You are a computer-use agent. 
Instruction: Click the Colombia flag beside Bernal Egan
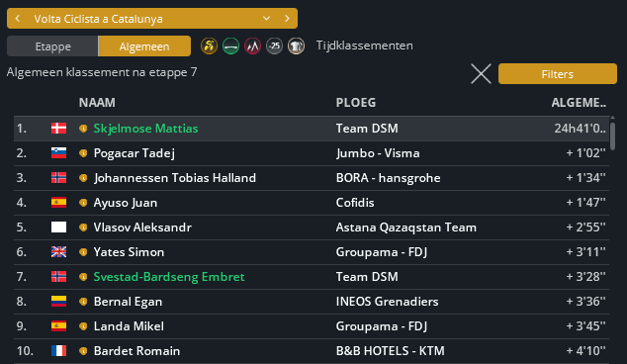click(x=58, y=302)
